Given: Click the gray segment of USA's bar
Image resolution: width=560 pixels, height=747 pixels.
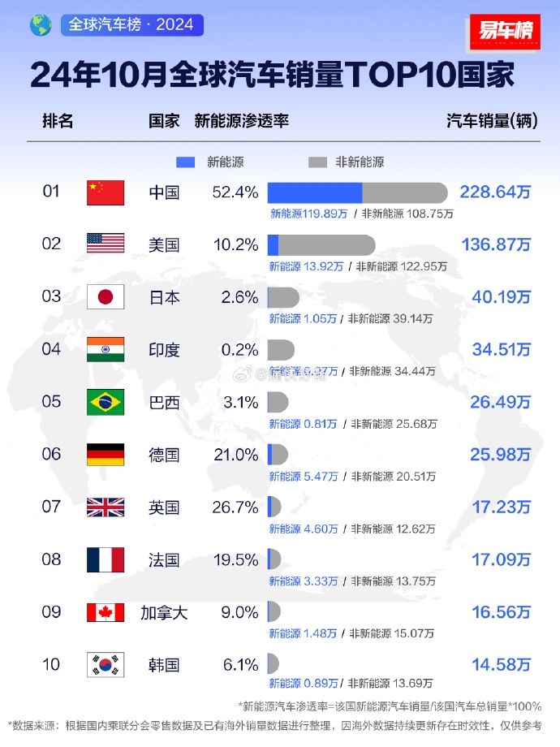Looking at the screenshot, I should (326, 244).
